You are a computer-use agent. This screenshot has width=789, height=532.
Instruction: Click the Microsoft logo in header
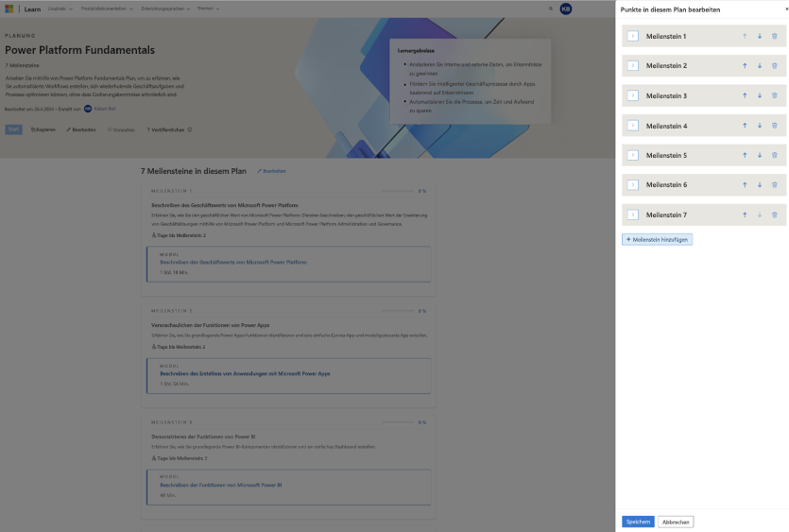tap(9, 9)
